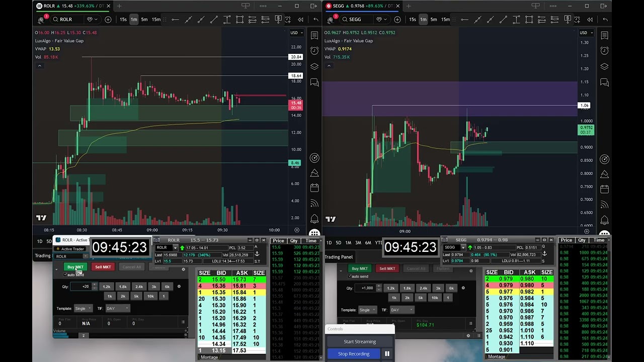
Task: Undo the last action on the SEGG chart
Action: [605, 19]
